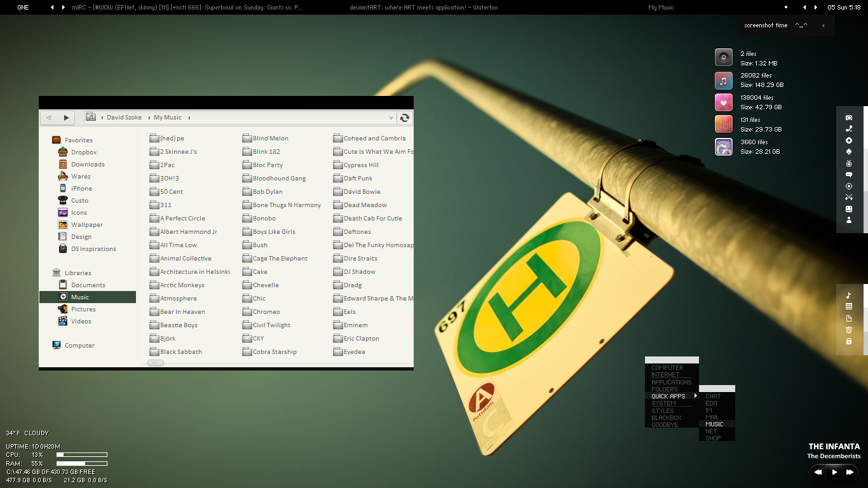Viewport: 868px width, 488px height.
Task: Click the shuffle arrows icon in right dock
Action: (849, 198)
